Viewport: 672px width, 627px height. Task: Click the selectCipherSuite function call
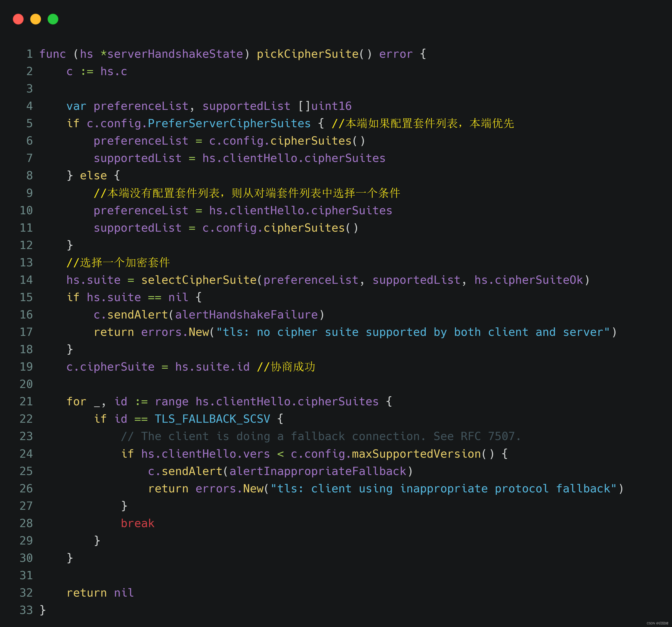pyautogui.click(x=199, y=280)
